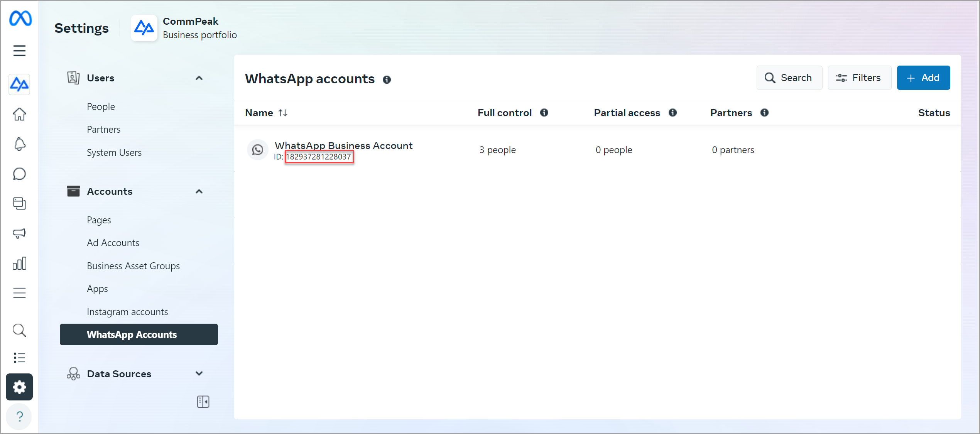980x434 pixels.
Task: Open the settings gear icon
Action: click(19, 387)
